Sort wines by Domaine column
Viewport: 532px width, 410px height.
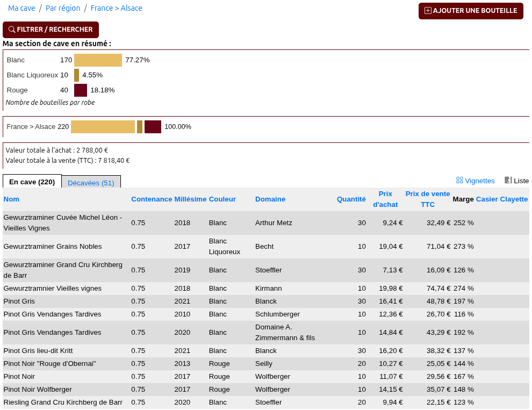click(x=270, y=199)
